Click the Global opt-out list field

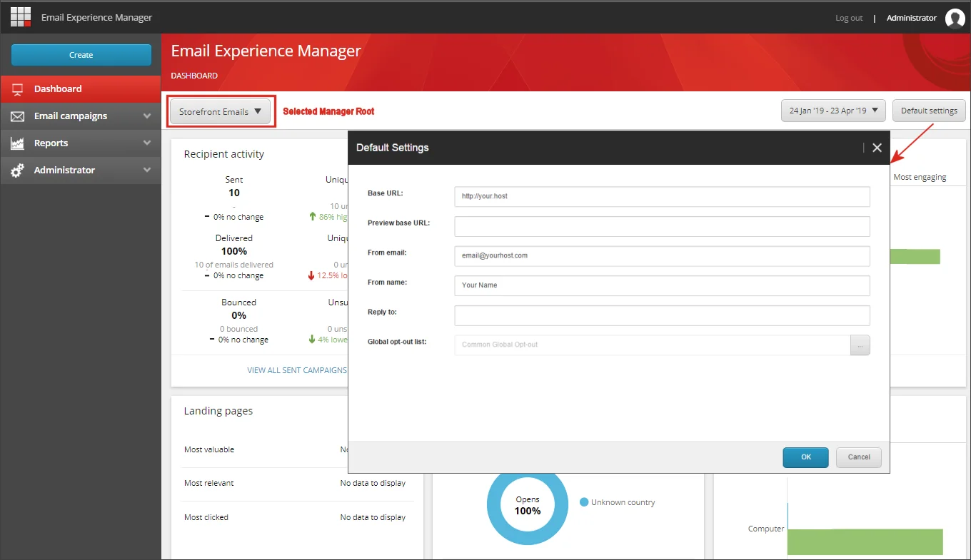(652, 345)
